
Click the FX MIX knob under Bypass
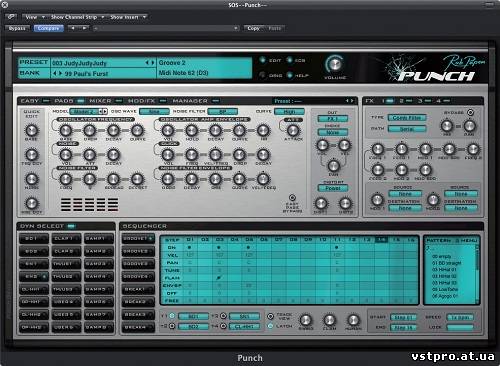[447, 126]
